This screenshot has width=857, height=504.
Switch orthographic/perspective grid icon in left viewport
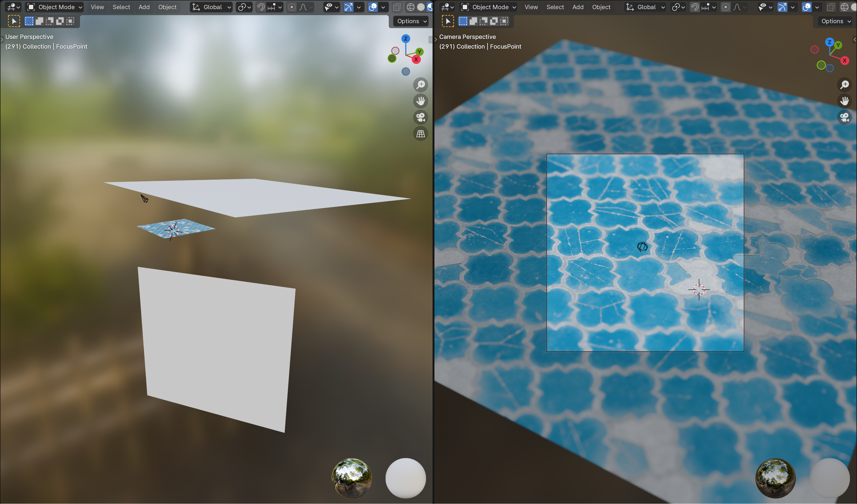421,134
